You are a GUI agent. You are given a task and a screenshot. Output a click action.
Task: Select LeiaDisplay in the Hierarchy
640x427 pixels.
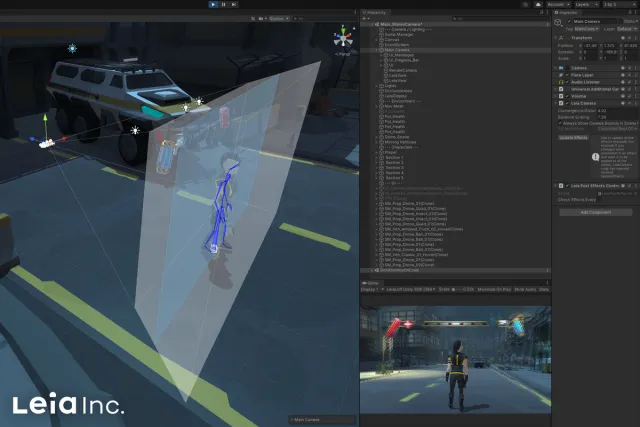tap(396, 96)
